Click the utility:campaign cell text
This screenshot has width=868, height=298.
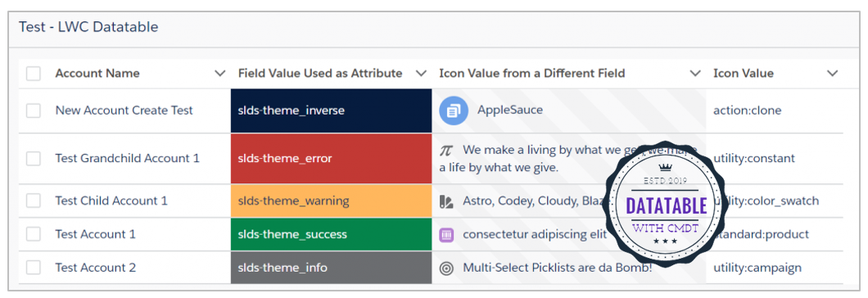coord(757,268)
